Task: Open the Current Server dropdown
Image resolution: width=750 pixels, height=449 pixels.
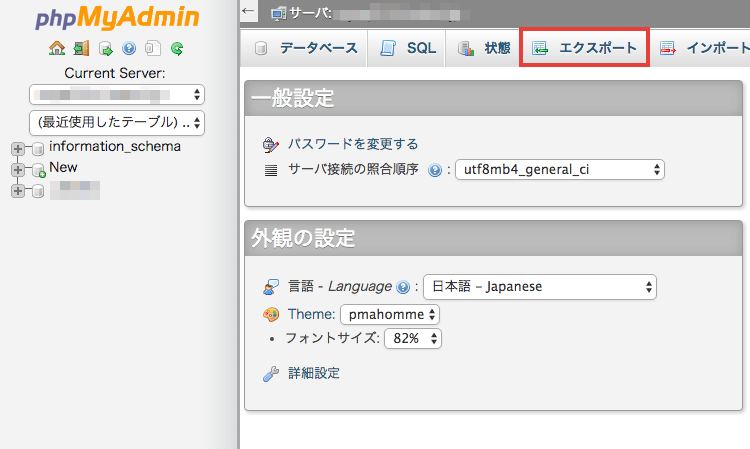Action: click(117, 95)
